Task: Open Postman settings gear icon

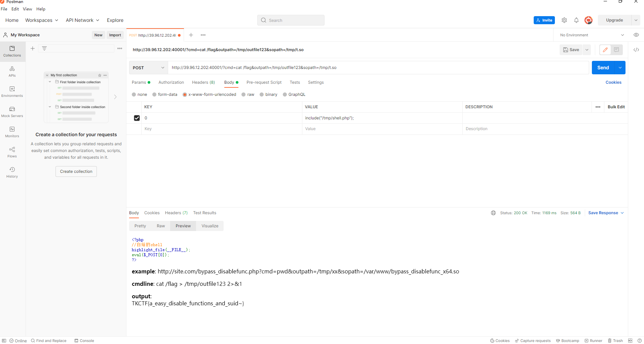Action: [x=564, y=20]
